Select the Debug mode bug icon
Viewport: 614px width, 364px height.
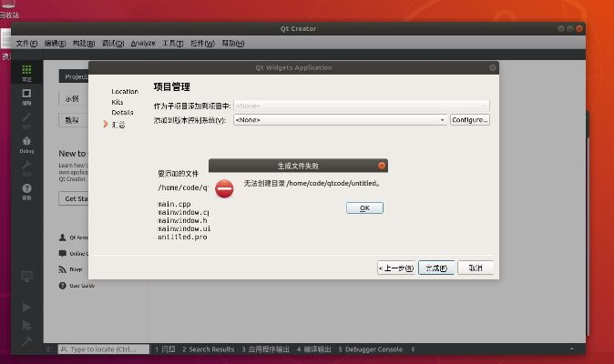26,143
